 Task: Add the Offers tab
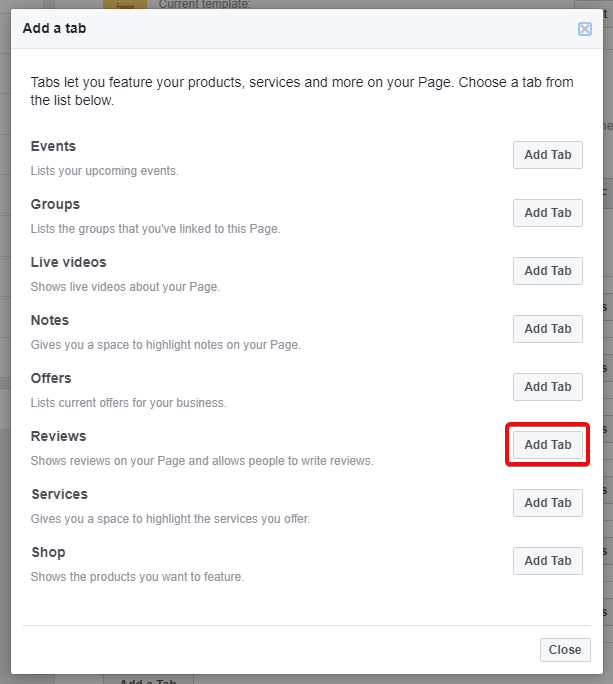click(548, 387)
